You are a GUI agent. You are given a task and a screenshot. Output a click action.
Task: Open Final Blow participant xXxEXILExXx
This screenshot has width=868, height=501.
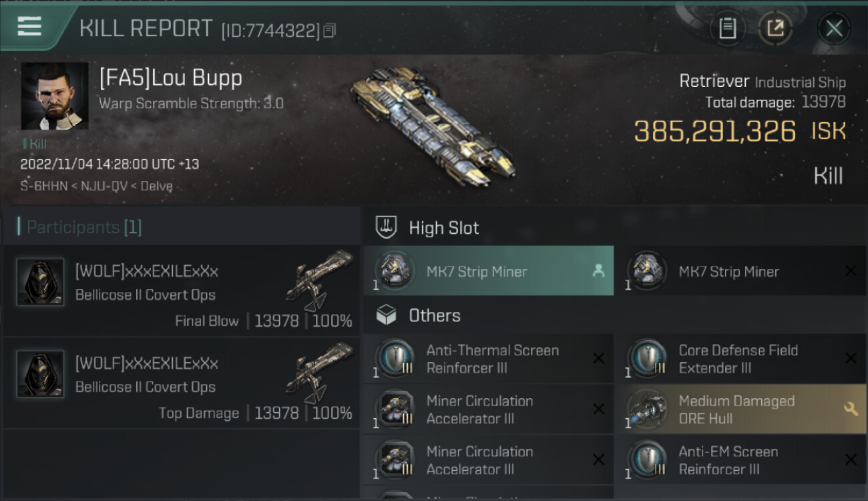180,291
